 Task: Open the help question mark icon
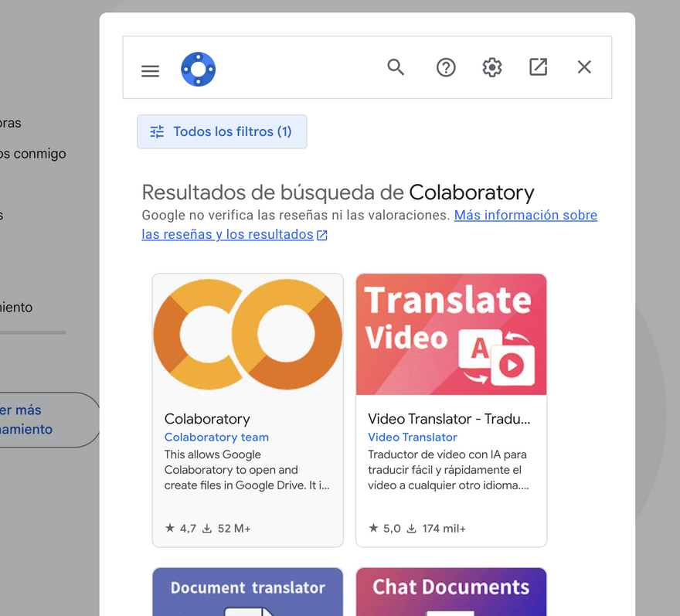(x=446, y=68)
